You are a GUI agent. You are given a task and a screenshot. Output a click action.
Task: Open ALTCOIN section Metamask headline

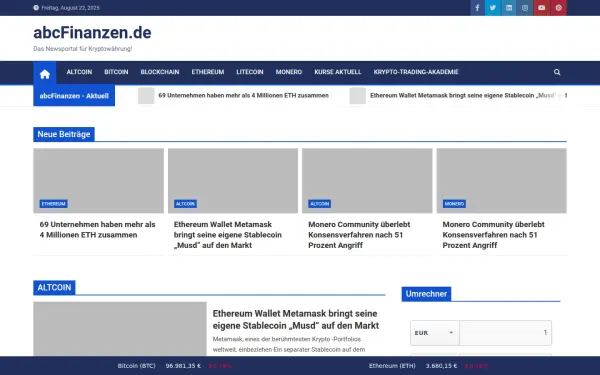[x=296, y=320]
